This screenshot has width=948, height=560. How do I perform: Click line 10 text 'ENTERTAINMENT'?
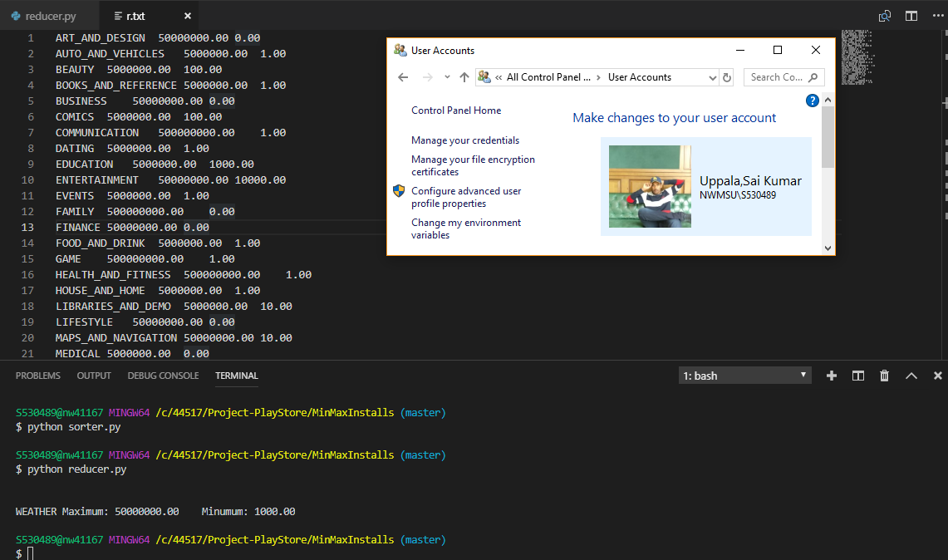pos(96,180)
